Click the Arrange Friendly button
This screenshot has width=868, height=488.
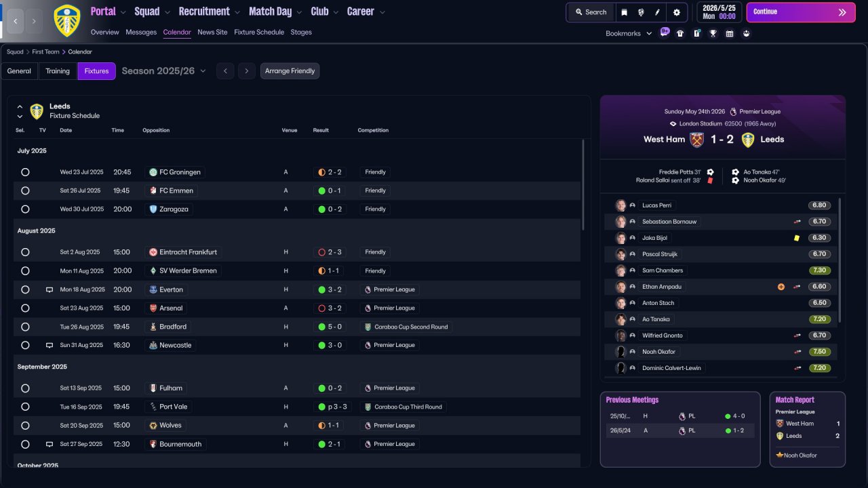click(290, 71)
